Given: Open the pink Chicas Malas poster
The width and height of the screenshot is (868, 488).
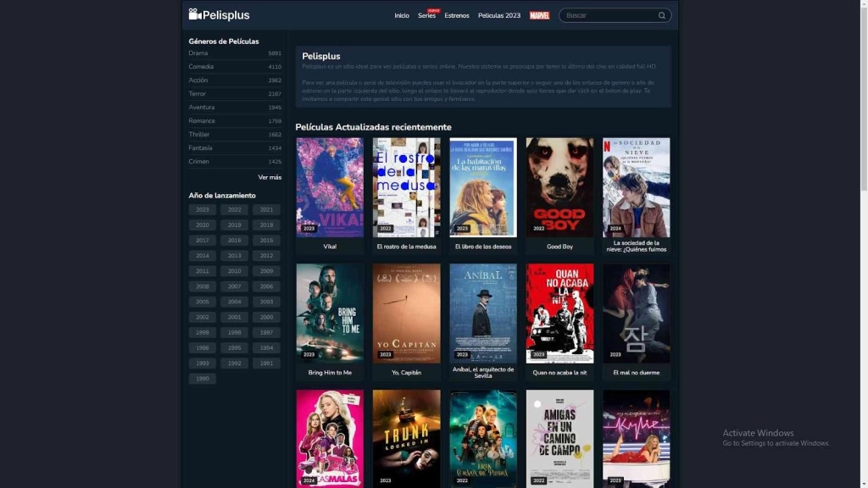Looking at the screenshot, I should click(x=330, y=438).
